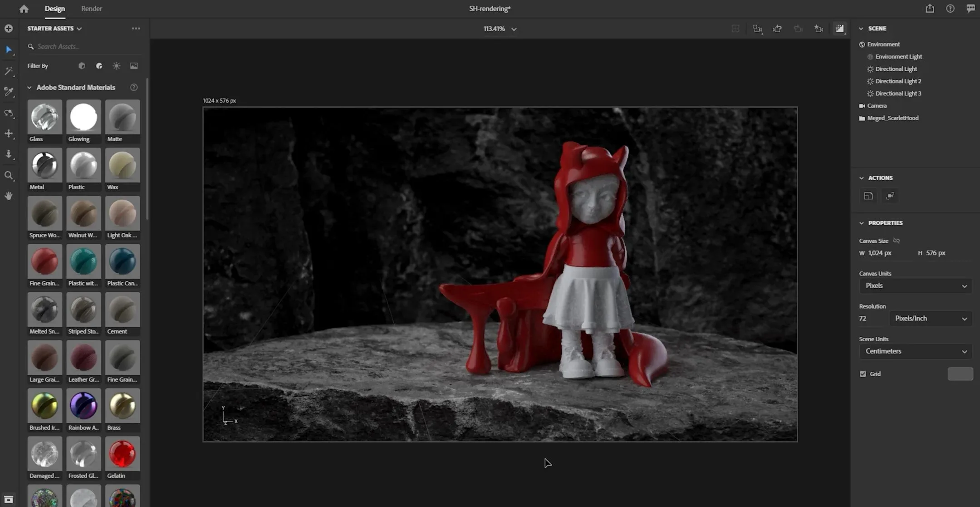980x507 pixels.
Task: Select the Hand pan tool
Action: (x=9, y=196)
